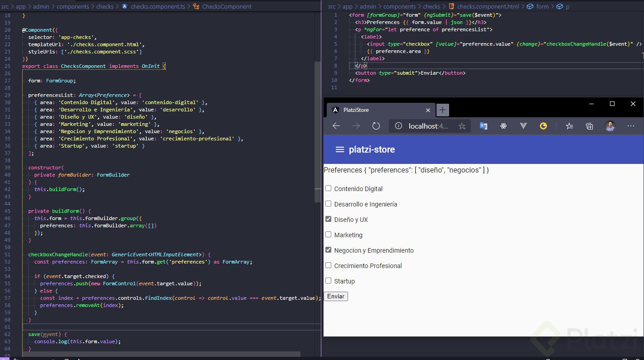This screenshot has width=644, height=360.
Task: Open the platzi-store hamburger menu
Action: (339, 149)
